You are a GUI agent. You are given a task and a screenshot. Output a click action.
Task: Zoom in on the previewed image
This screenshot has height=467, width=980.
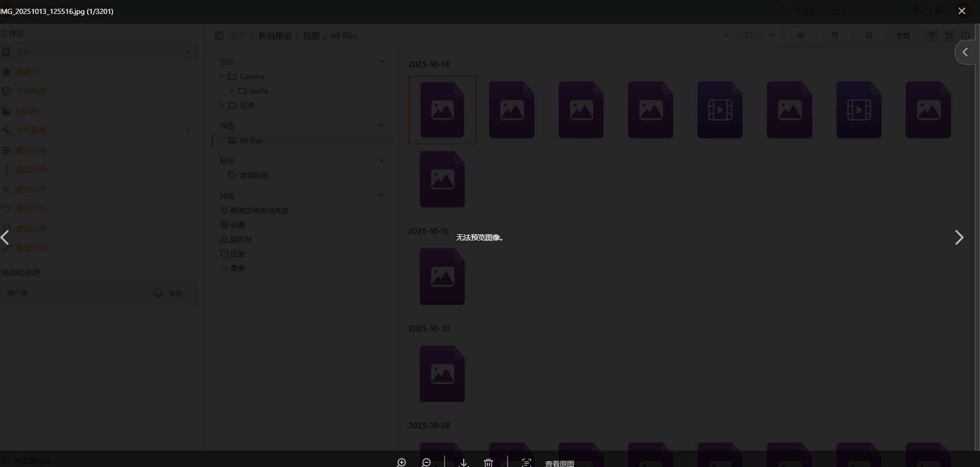click(401, 462)
